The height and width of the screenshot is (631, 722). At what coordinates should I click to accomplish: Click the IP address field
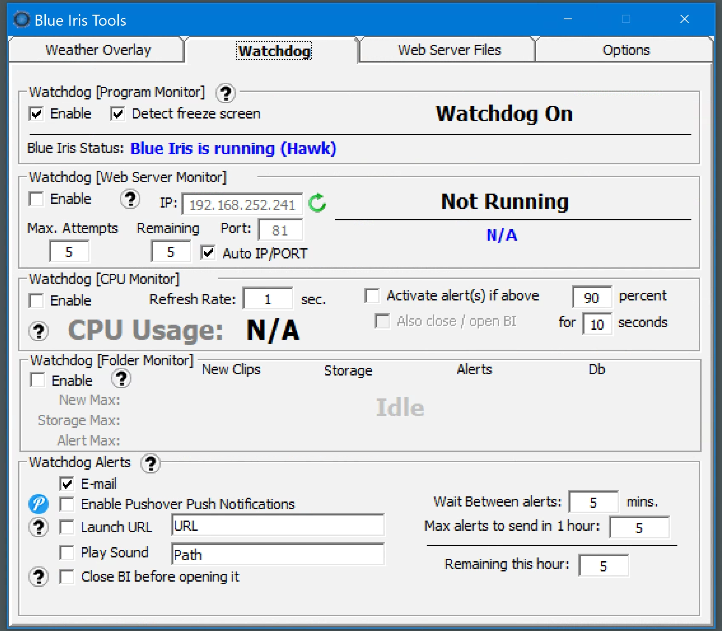point(242,204)
